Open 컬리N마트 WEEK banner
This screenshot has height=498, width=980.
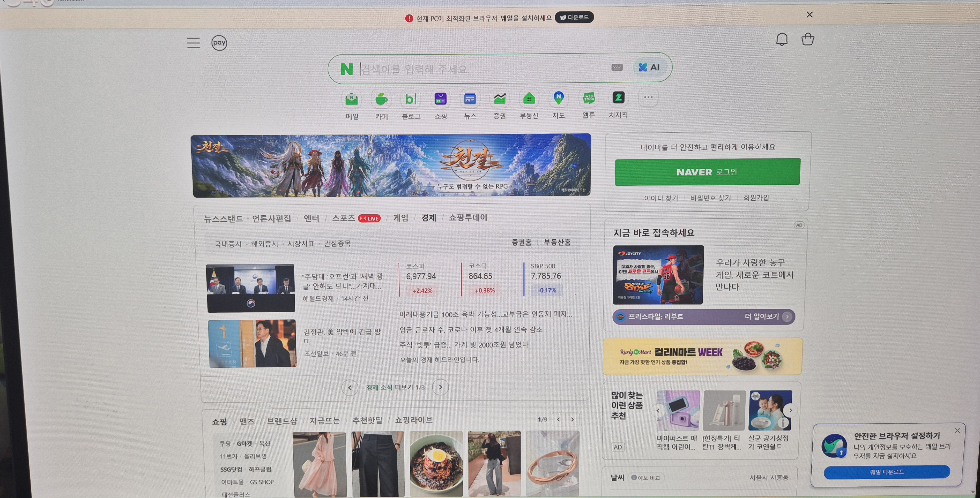703,356
